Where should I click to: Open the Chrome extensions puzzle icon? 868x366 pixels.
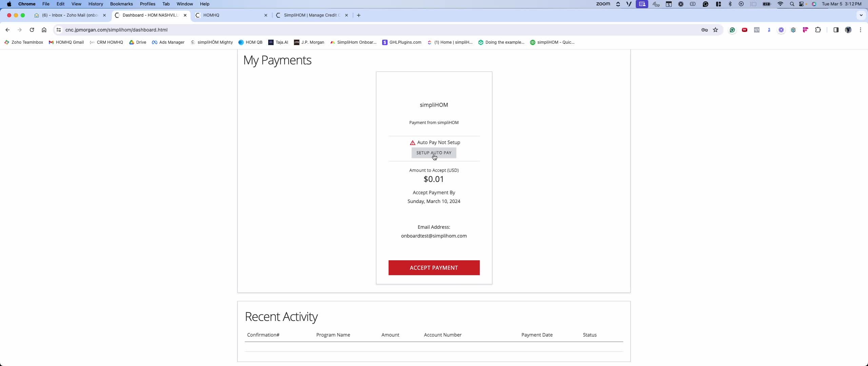[x=818, y=30]
